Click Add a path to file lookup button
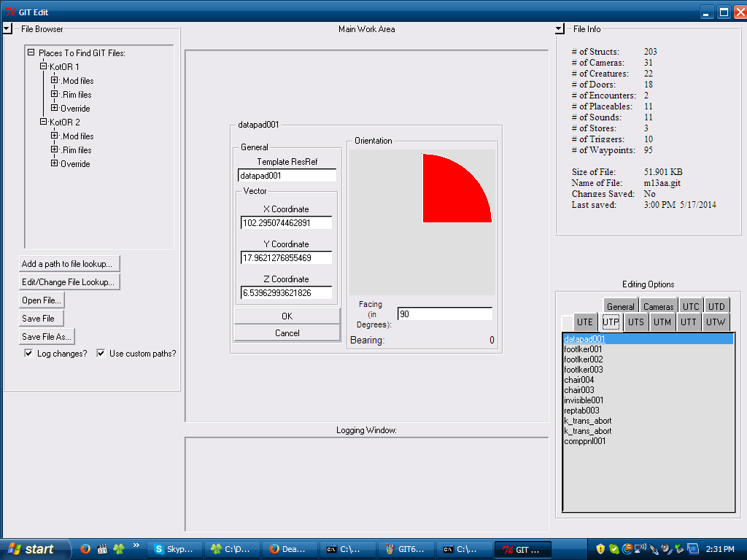This screenshot has height=560, width=747. (x=69, y=264)
